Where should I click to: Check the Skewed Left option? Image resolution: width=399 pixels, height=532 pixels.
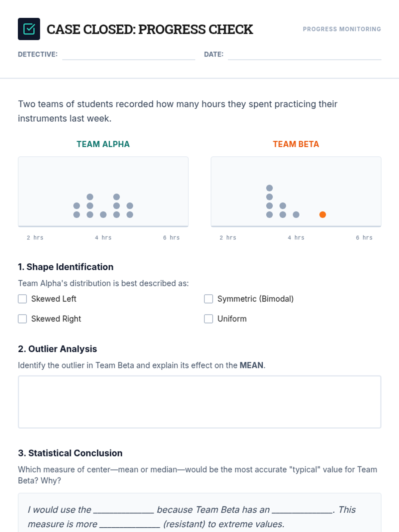coord(22,299)
